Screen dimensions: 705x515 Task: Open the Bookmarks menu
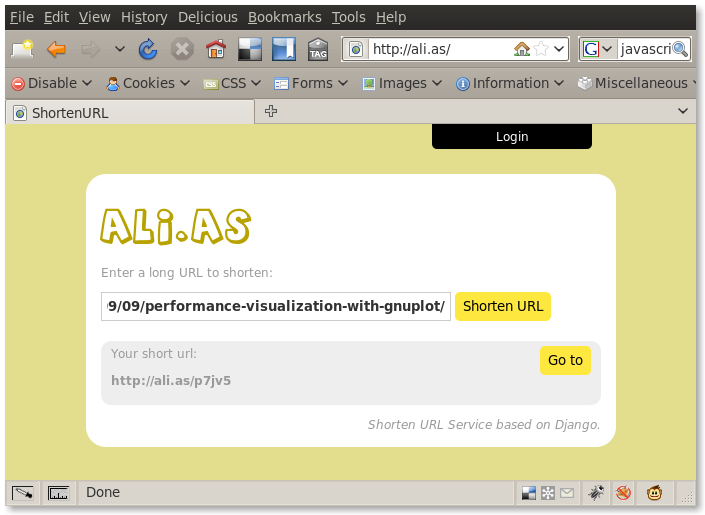pyautogui.click(x=284, y=17)
